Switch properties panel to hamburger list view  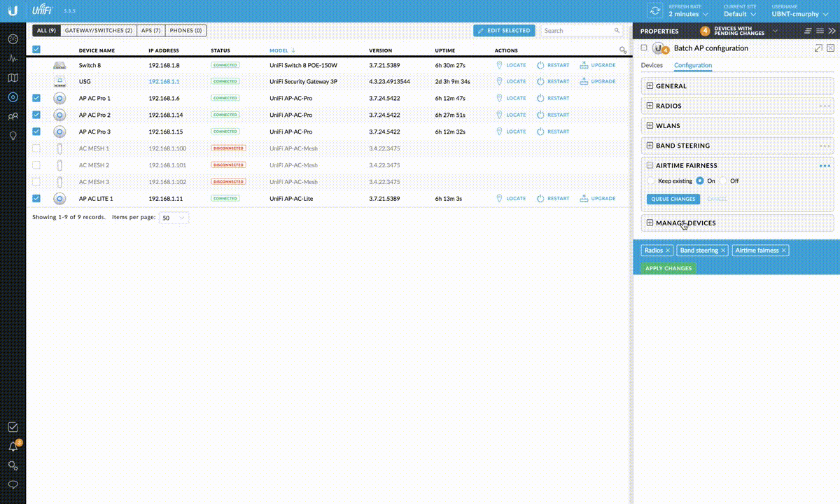pyautogui.click(x=820, y=31)
